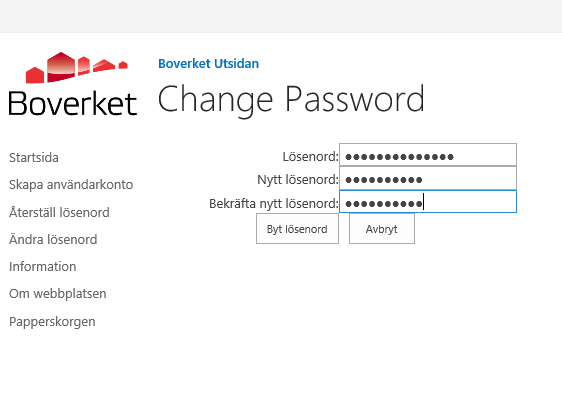Click the grey top bar of the page

(281, 16)
